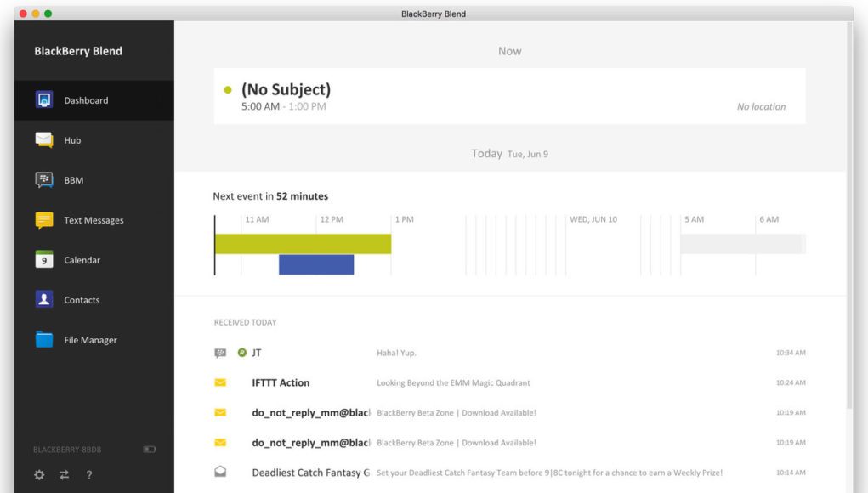This screenshot has height=493, width=868.
Task: Click the 10:14 AM timestamp
Action: pos(791,472)
